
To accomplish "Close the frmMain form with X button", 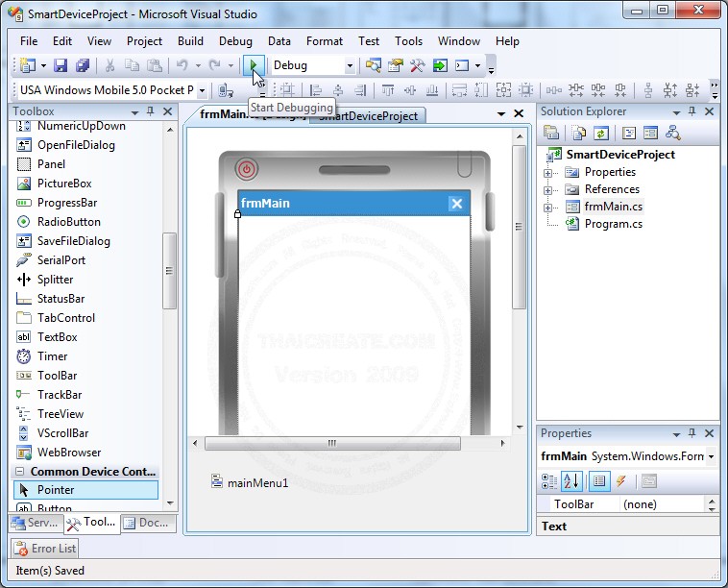I will (457, 204).
